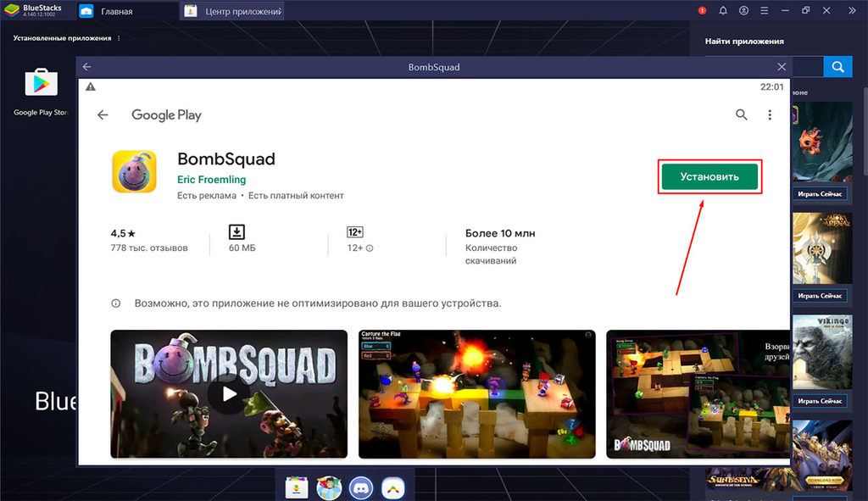Go back using the BombSquad window arrow
Image resolution: width=868 pixels, height=501 pixels.
click(87, 67)
